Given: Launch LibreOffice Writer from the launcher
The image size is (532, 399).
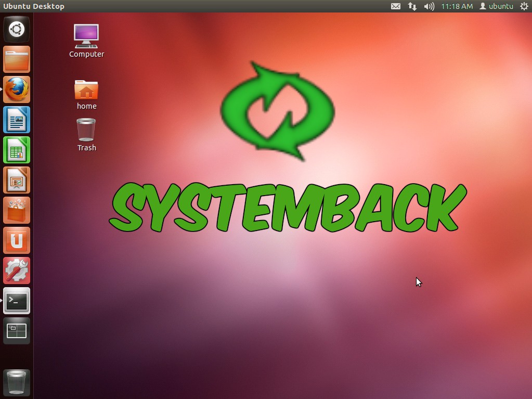Looking at the screenshot, I should pos(17,120).
